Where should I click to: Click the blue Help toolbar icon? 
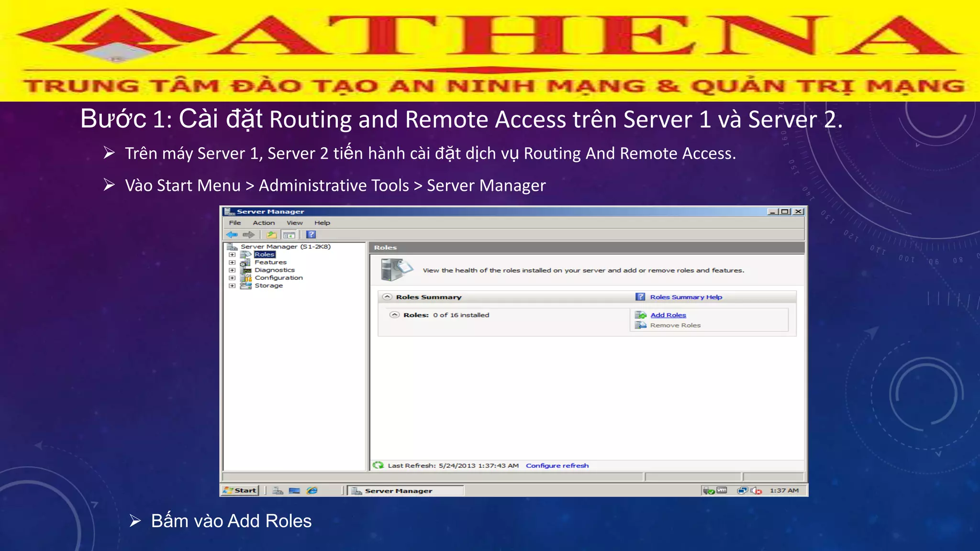tap(311, 234)
